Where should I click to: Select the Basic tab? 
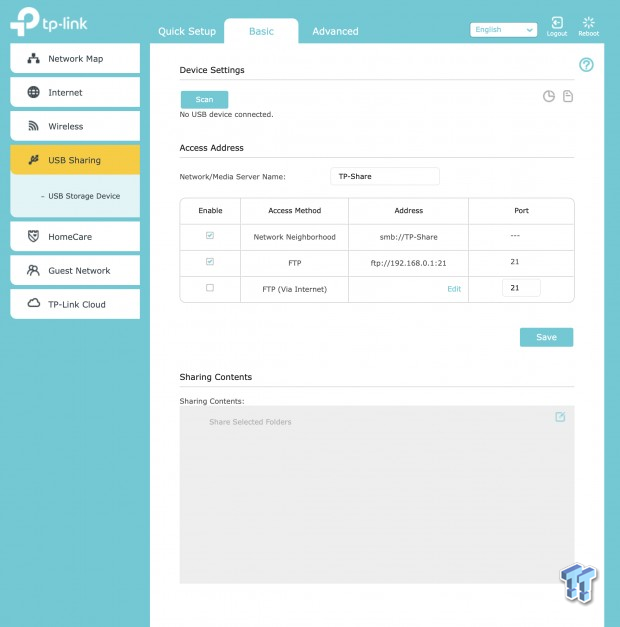point(261,31)
